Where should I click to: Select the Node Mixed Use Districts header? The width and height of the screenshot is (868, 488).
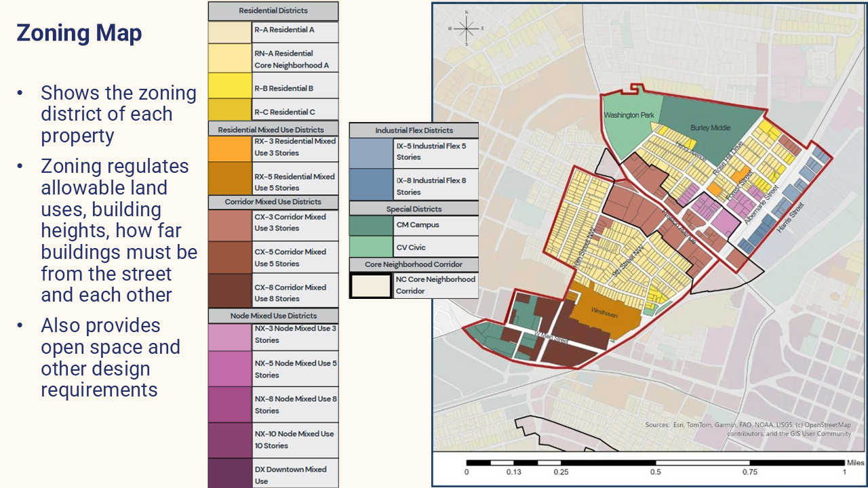point(273,316)
